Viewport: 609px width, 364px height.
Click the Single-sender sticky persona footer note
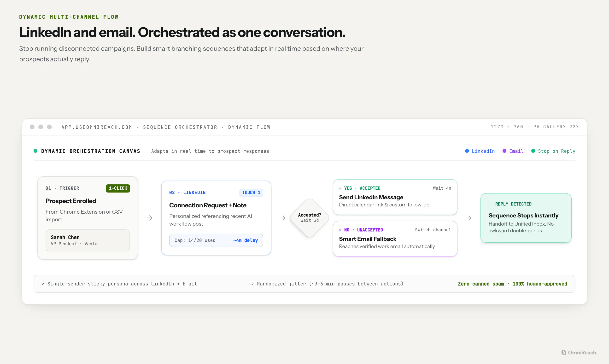[x=119, y=284]
